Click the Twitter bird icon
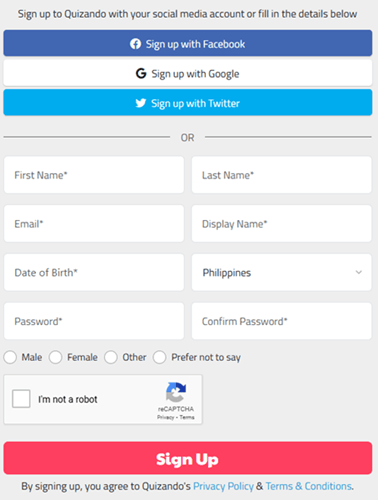The image size is (378, 500). [x=141, y=103]
